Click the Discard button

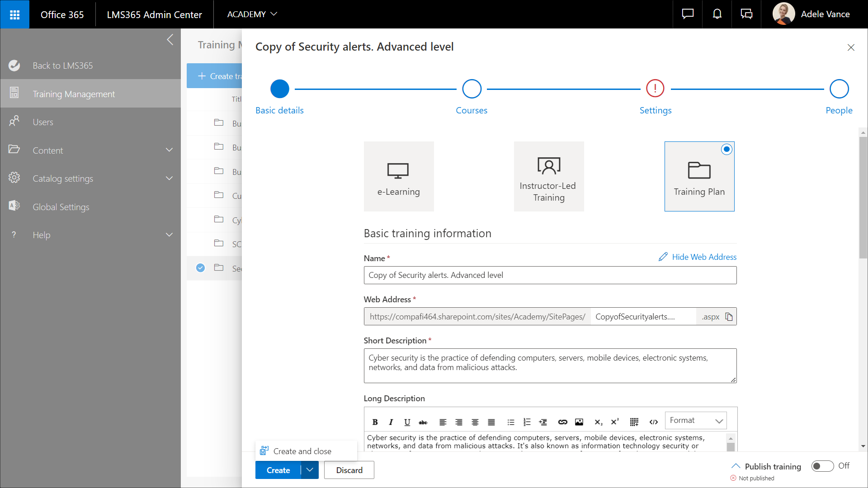tap(349, 470)
